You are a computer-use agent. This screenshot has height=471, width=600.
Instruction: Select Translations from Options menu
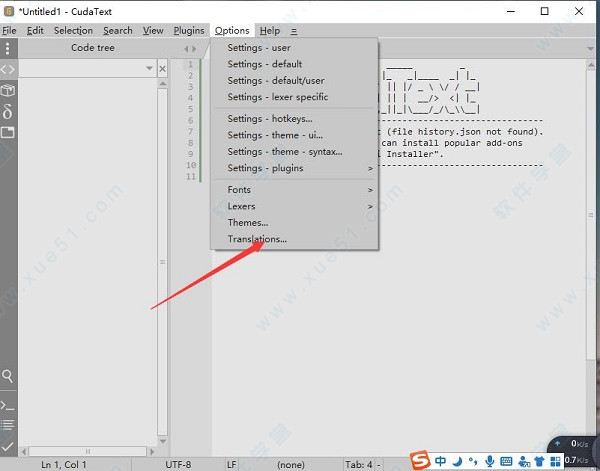[295, 239]
